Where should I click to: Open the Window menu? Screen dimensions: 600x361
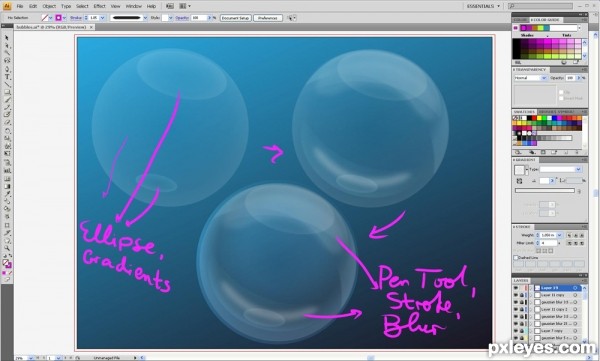click(x=134, y=6)
